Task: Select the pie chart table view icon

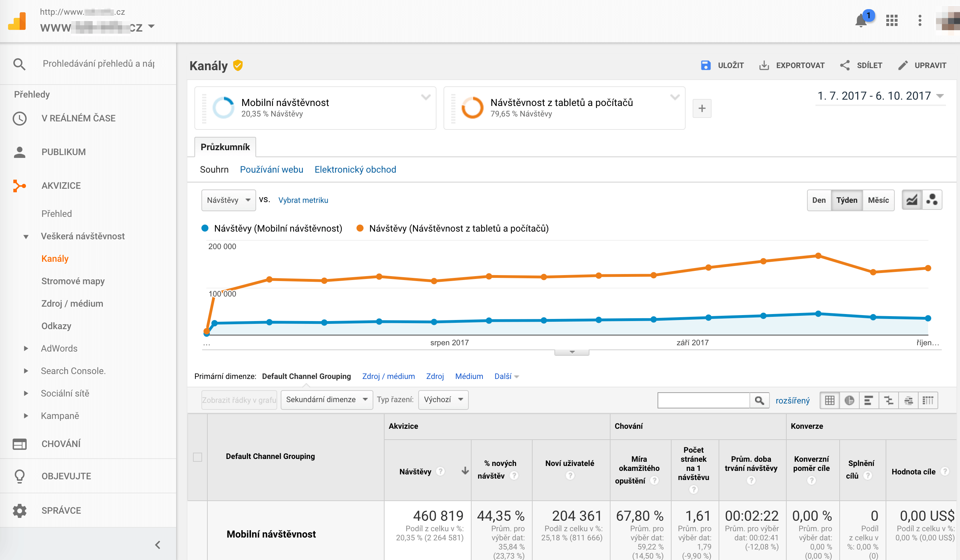Action: [x=849, y=400]
